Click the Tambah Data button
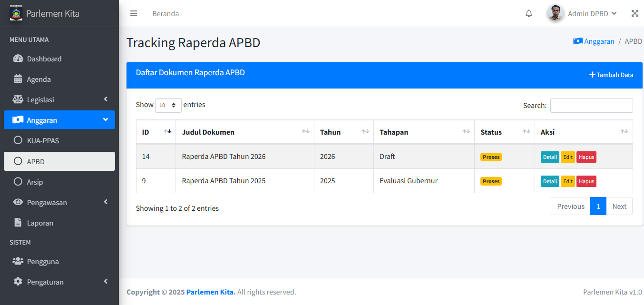Viewport: 644px width, 305px height. pyautogui.click(x=611, y=75)
